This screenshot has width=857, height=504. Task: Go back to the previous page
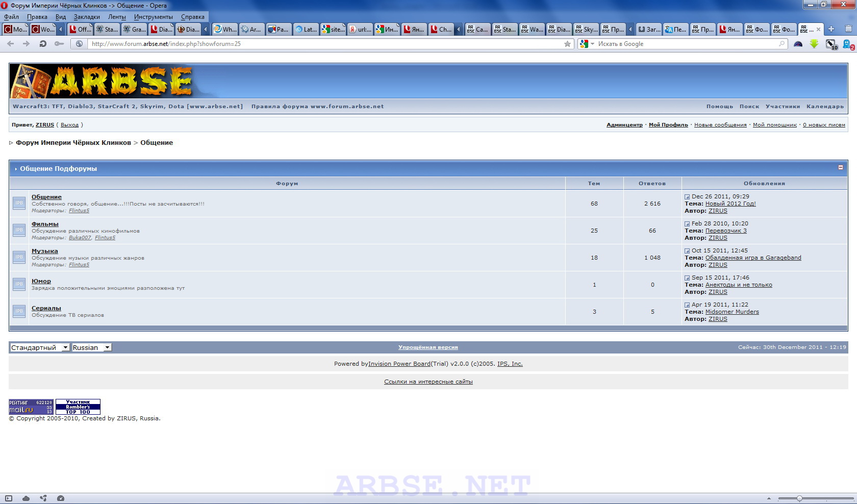coord(10,44)
